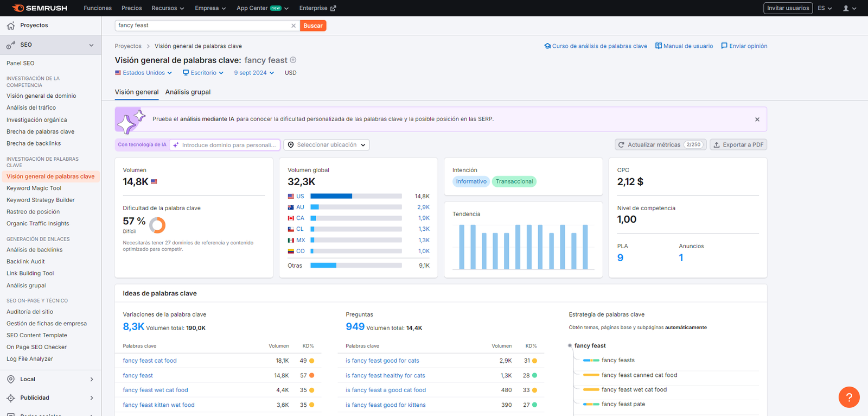This screenshot has width=868, height=416.
Task: Click PLA value 9
Action: (620, 258)
